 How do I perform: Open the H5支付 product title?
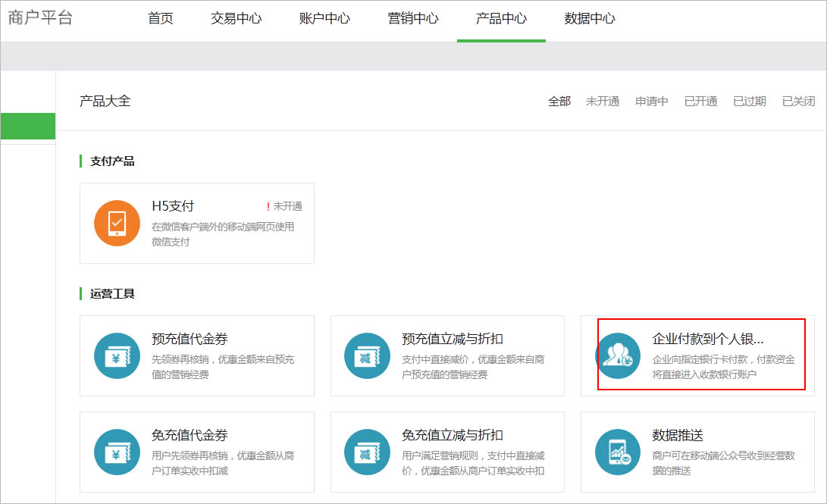tap(173, 206)
